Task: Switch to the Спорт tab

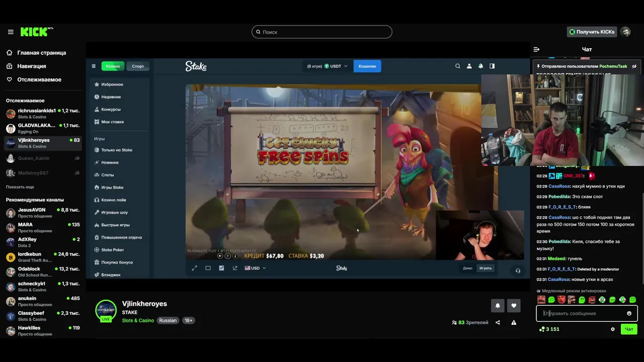Action: [x=138, y=66]
